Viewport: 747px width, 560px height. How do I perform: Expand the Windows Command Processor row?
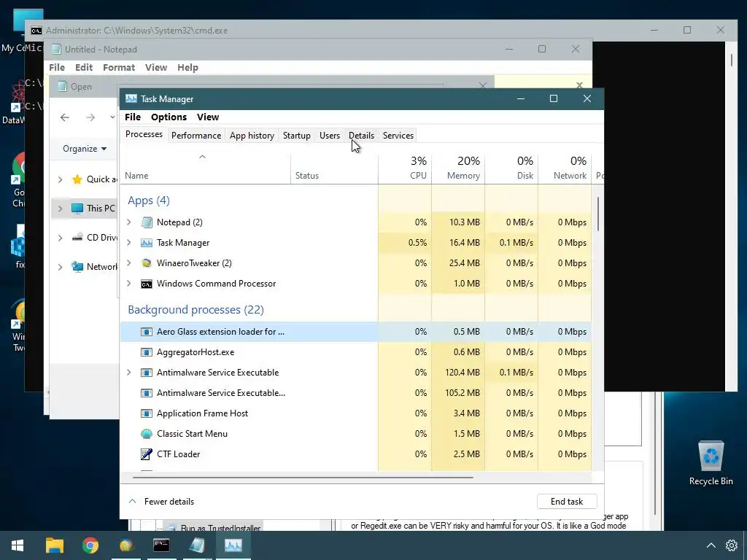click(129, 284)
